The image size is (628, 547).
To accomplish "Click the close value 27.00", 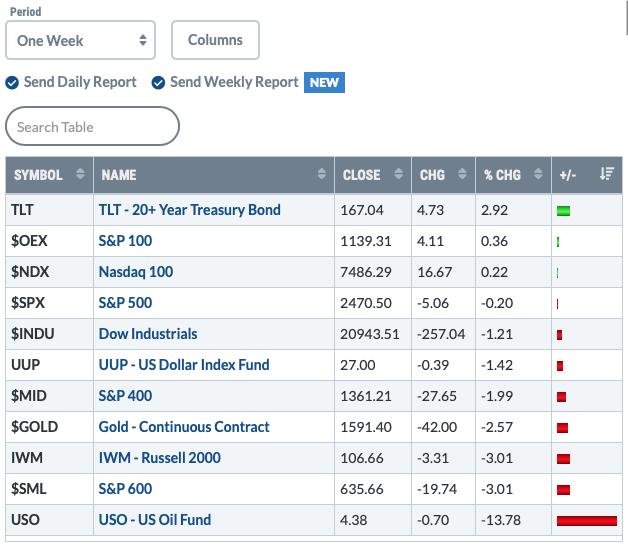I will [358, 365].
